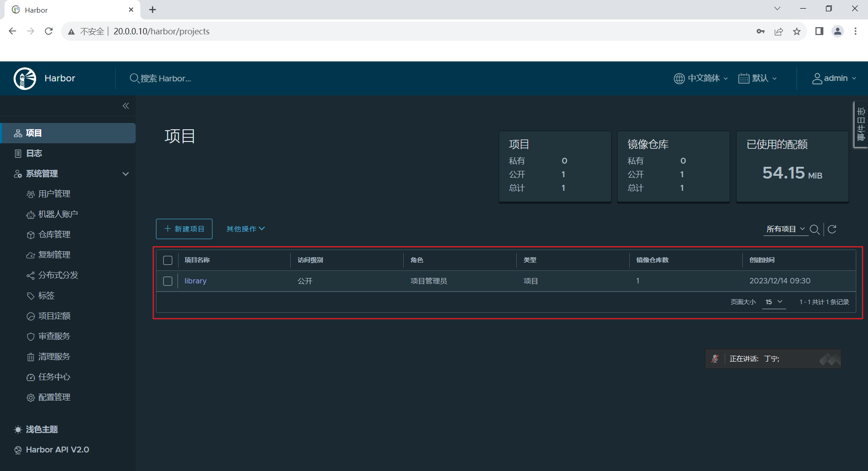Open the project filter search icon
The height and width of the screenshot is (471, 868).
tap(815, 229)
